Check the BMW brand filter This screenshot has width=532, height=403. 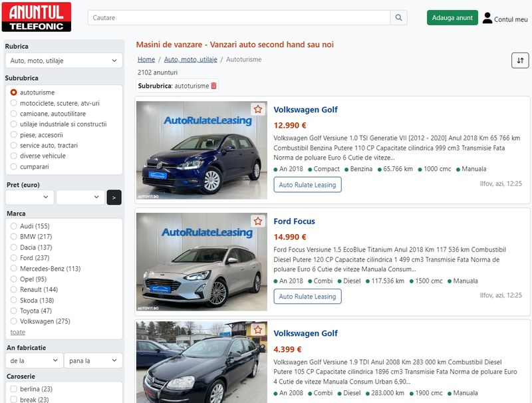coord(14,237)
